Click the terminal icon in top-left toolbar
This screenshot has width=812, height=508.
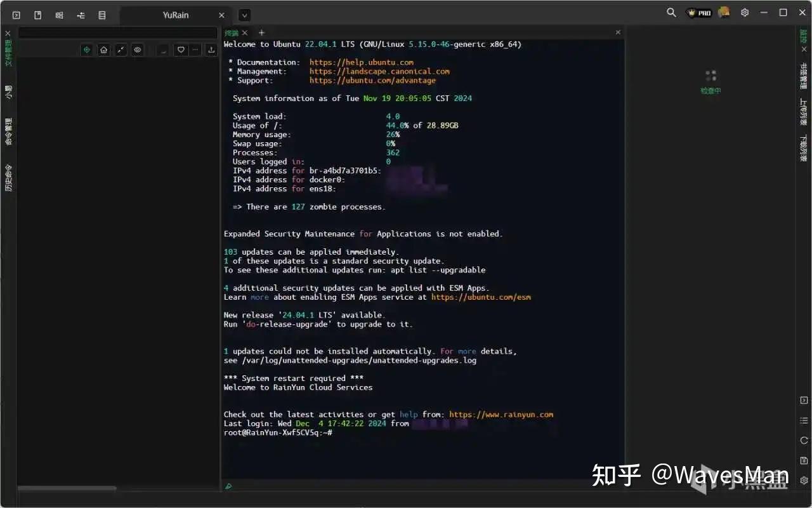click(16, 15)
